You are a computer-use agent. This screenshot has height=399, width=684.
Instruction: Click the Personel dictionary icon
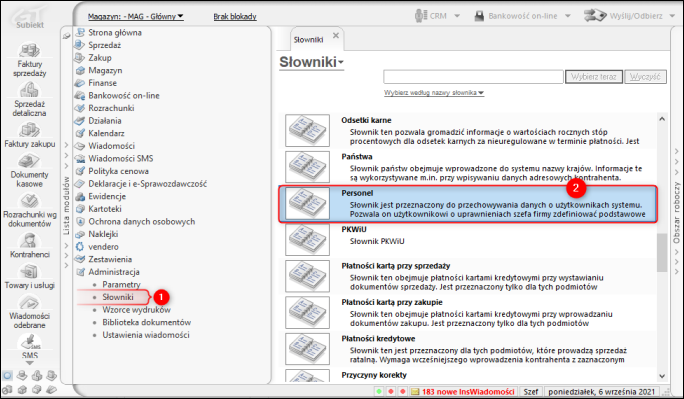(308, 203)
